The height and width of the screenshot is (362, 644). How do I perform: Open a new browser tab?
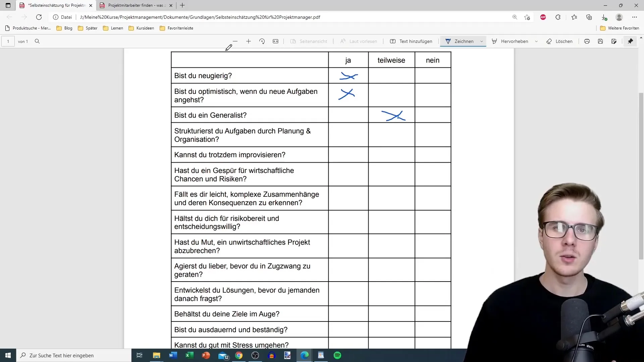[182, 5]
